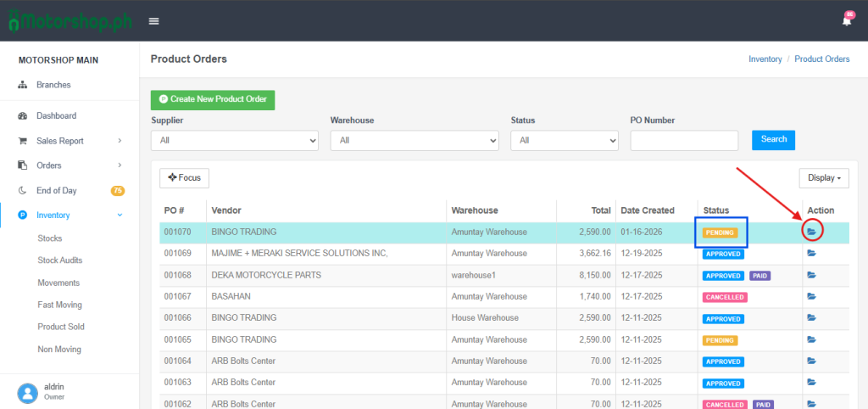868x409 pixels.
Task: Open folder icon for DEKA MOTORCYCLE PARTS order
Action: 811,276
